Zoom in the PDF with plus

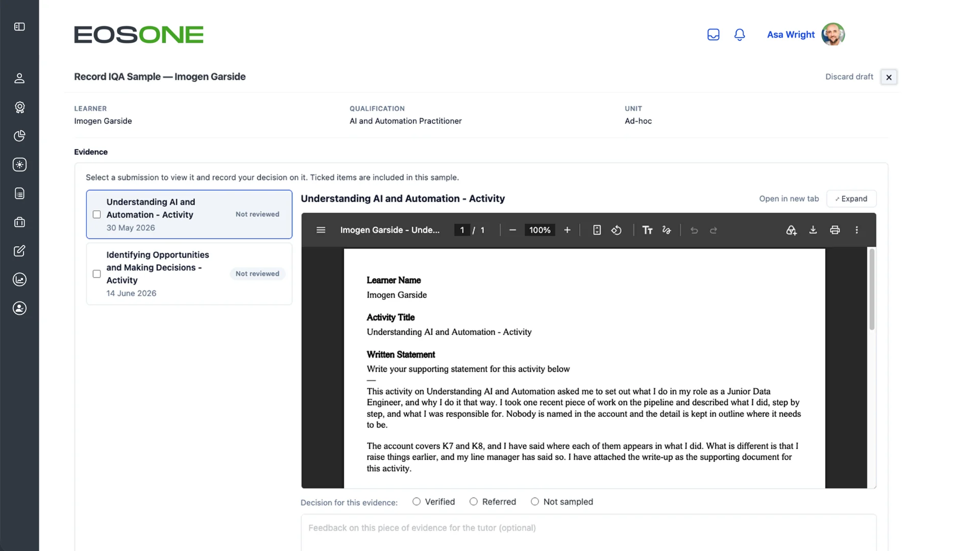tap(567, 230)
